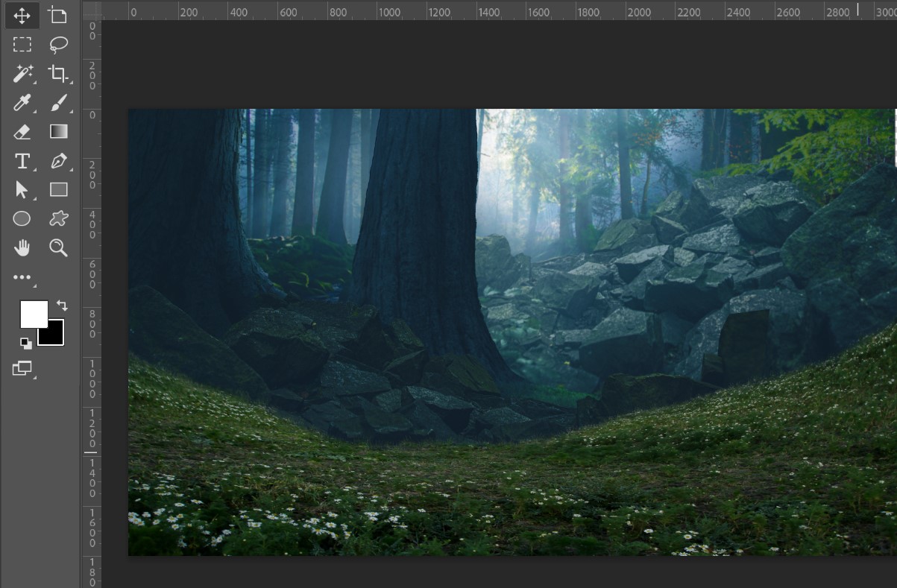Activate the Eraser tool
Viewport: 897px width, 588px height.
22,132
